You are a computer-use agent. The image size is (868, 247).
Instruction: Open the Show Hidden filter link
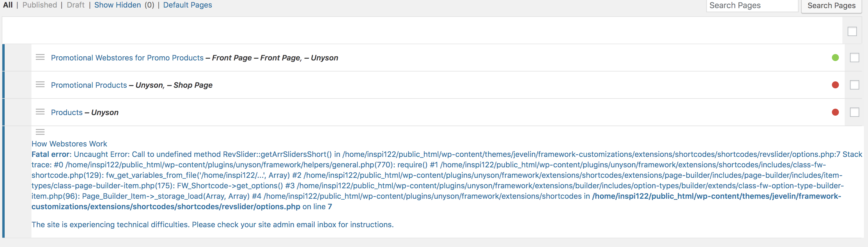pos(118,5)
